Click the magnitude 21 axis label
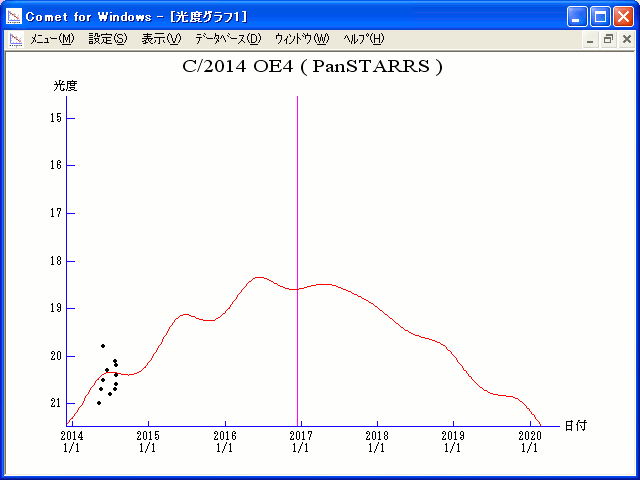The width and height of the screenshot is (640, 480). point(56,403)
